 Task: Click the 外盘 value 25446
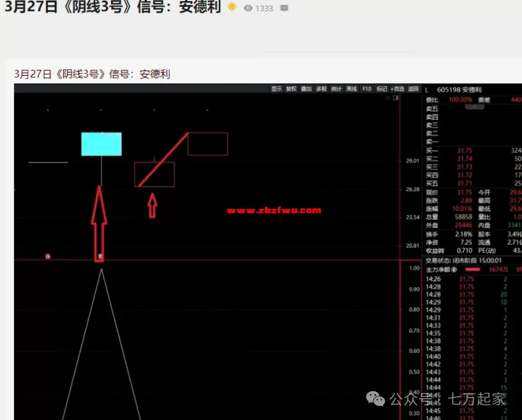463,225
